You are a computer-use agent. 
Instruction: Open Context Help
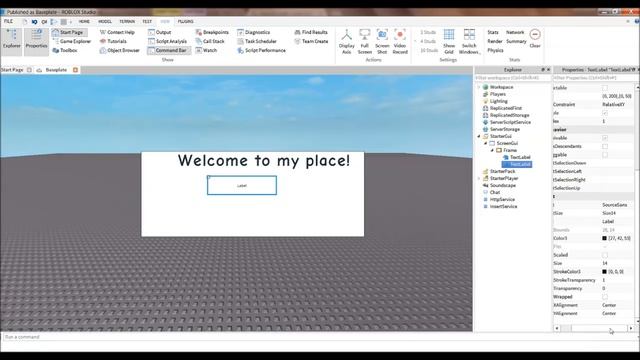point(117,32)
